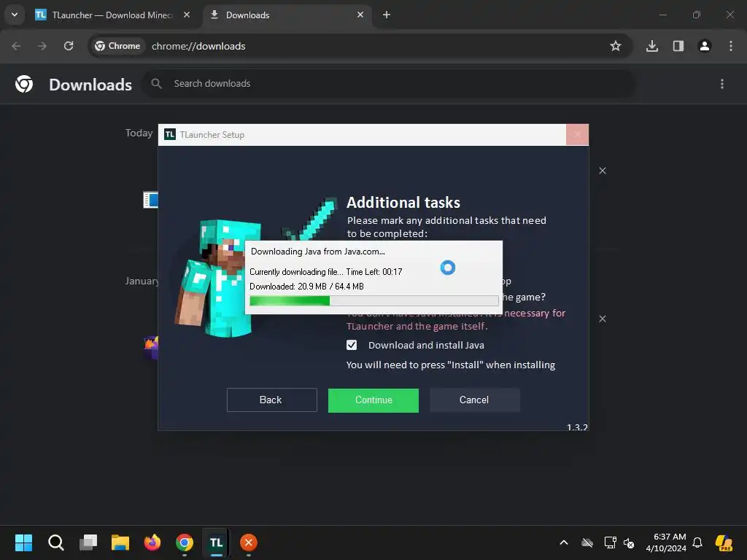Click the Chrome logo beside Downloads title
The height and width of the screenshot is (560, 747).
pos(24,84)
